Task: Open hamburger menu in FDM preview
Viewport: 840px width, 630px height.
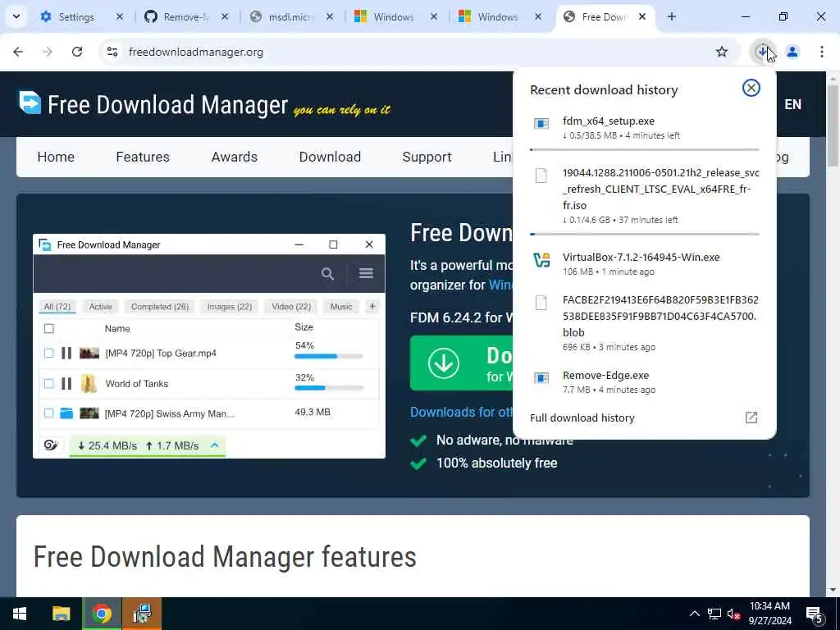Action: pos(366,273)
